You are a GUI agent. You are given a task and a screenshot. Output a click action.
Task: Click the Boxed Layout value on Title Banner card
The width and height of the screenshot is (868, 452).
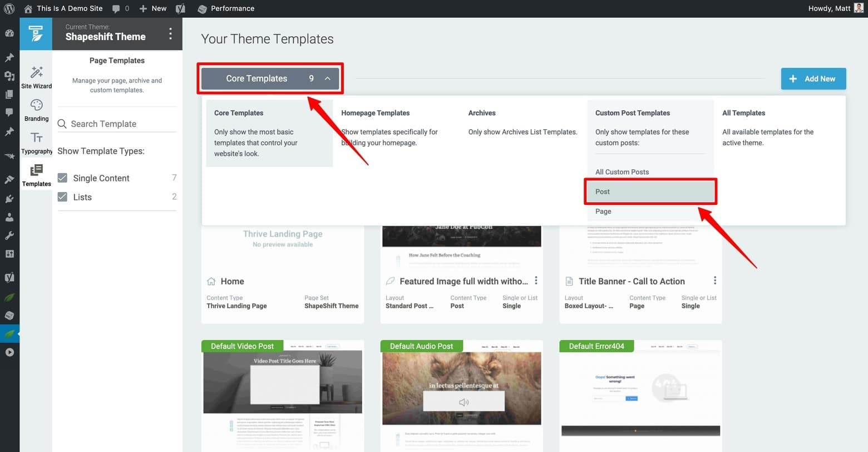[589, 306]
